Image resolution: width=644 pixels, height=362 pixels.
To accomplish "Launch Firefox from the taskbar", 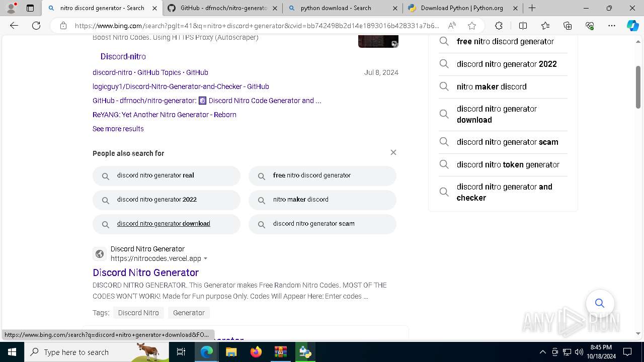I will pyautogui.click(x=256, y=352).
